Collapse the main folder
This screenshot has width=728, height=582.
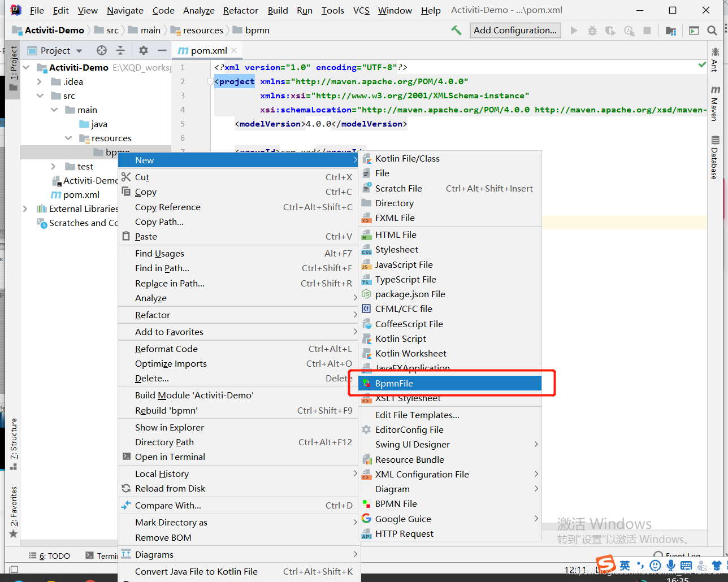point(54,110)
